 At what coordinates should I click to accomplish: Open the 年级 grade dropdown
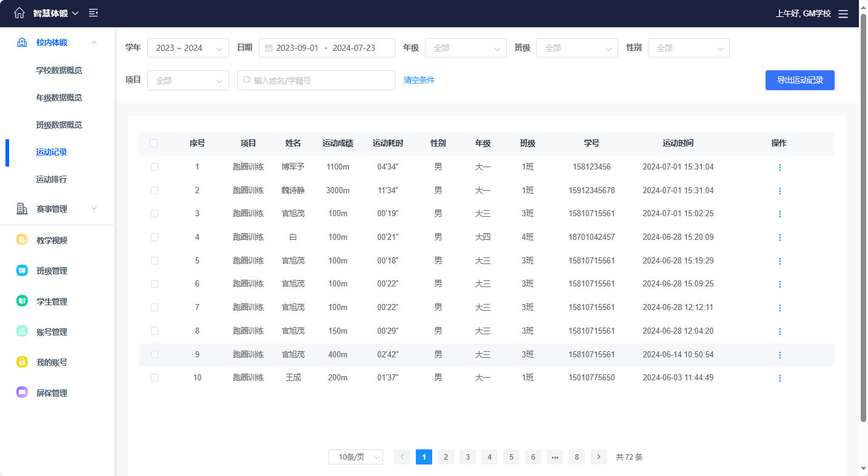coord(466,48)
